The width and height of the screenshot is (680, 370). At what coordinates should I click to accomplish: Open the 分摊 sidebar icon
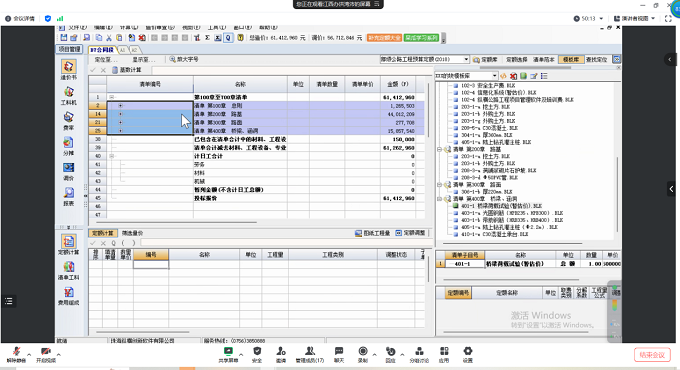[x=69, y=146]
